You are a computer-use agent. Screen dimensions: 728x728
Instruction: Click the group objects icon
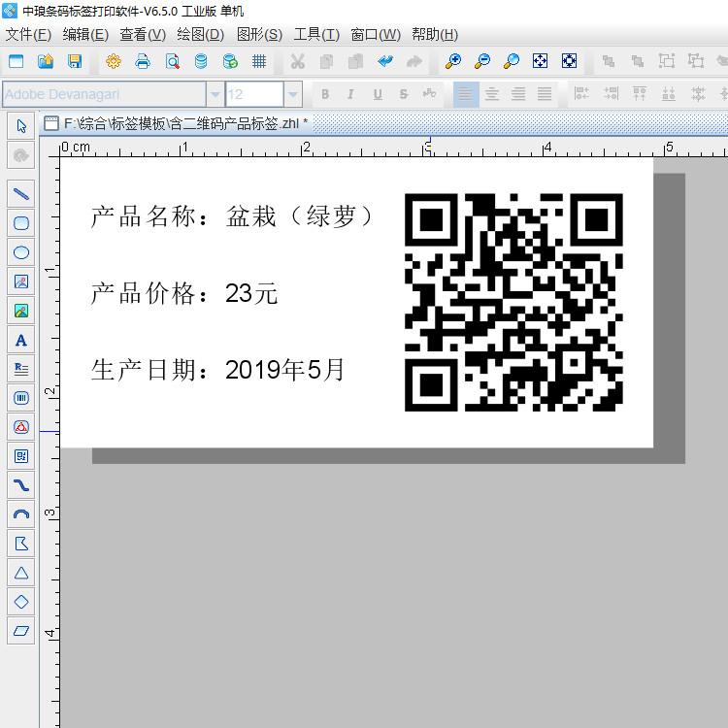pos(667,61)
